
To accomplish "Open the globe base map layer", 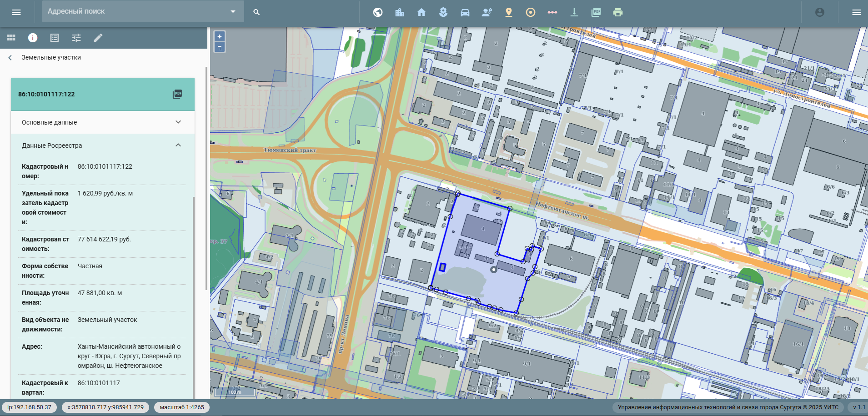I will [x=378, y=12].
